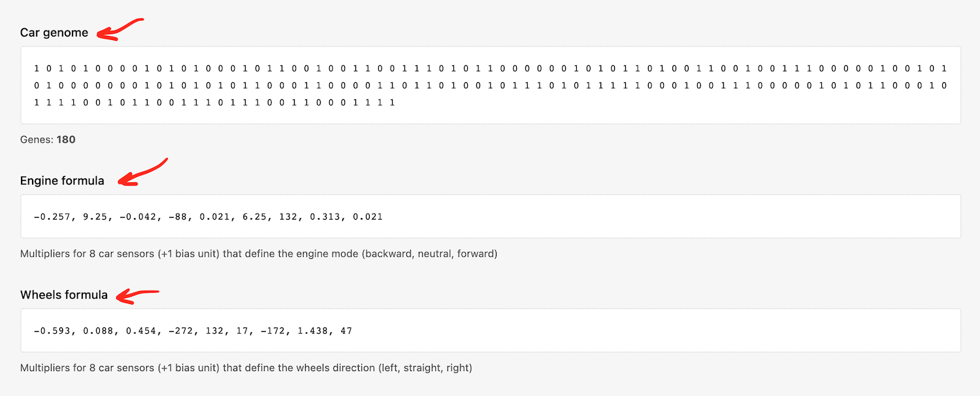Focus the Engine formula values box

[490, 216]
